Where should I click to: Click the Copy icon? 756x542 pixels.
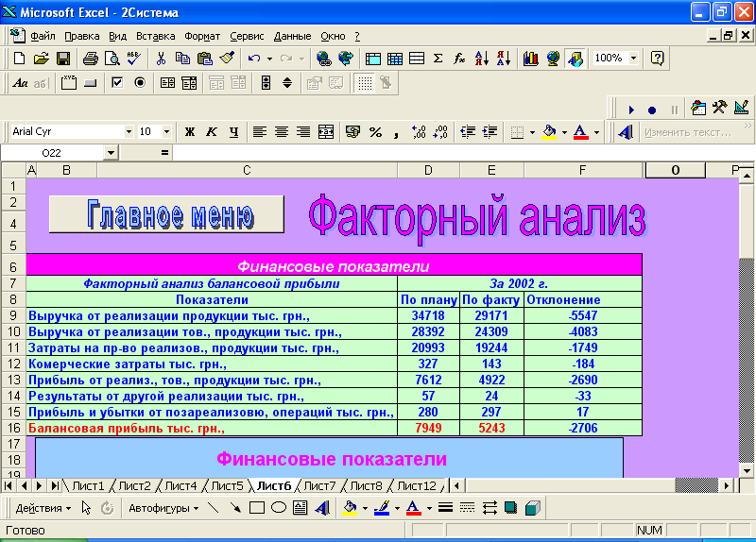[x=182, y=59]
